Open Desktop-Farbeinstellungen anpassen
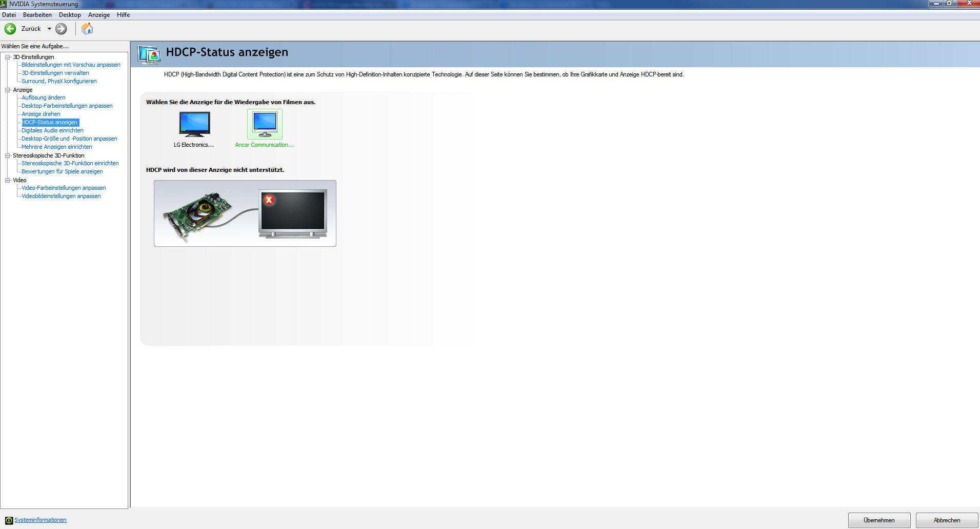 [x=67, y=106]
